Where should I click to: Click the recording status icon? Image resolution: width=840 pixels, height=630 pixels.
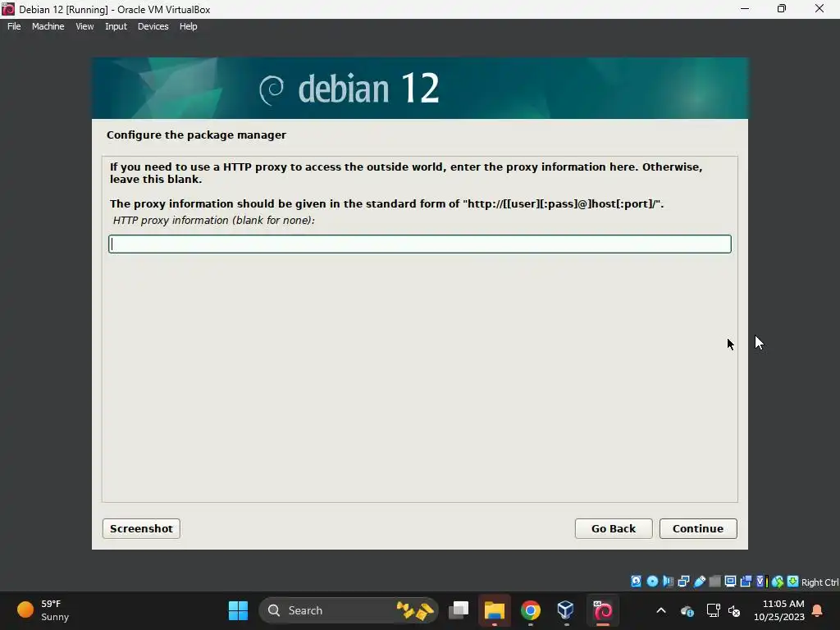(746, 582)
